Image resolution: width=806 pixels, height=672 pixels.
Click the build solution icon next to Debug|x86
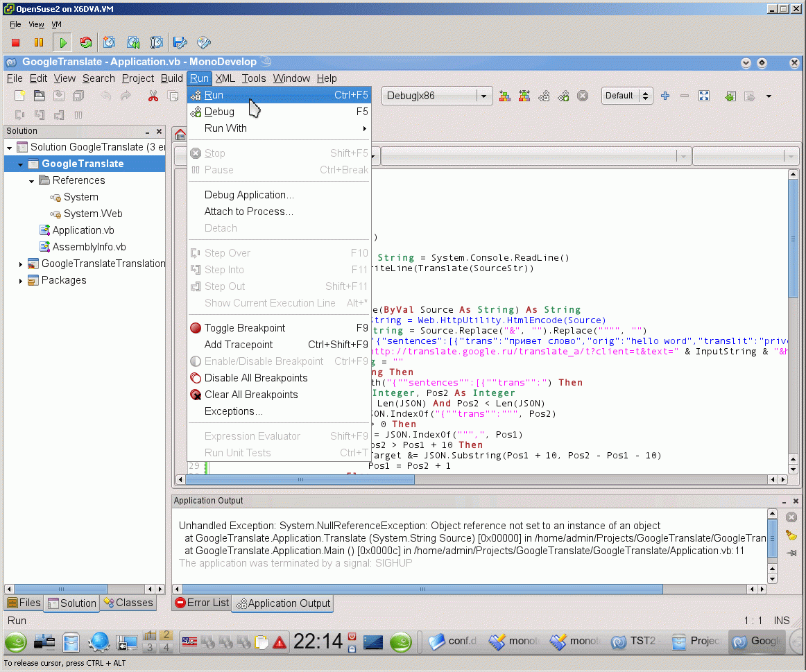(x=505, y=96)
